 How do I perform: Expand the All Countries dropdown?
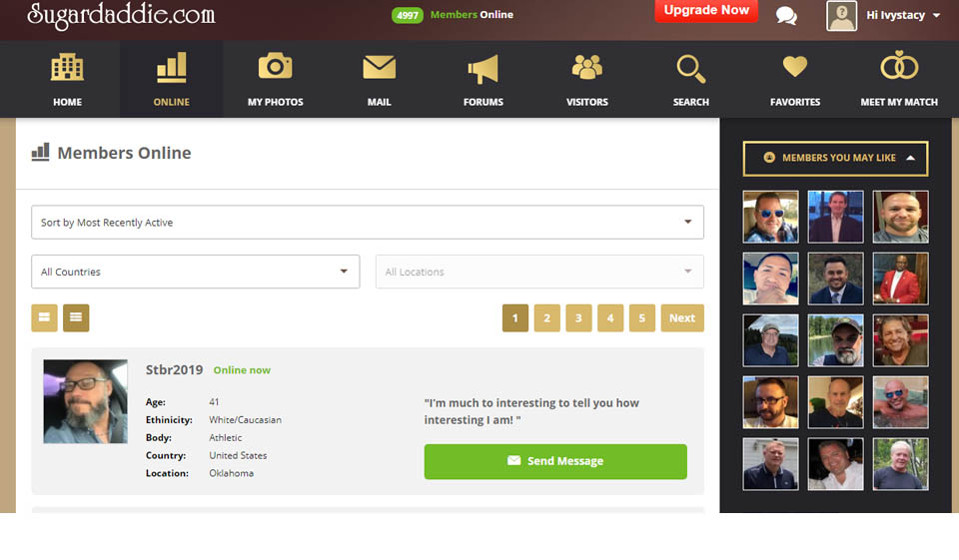click(195, 272)
